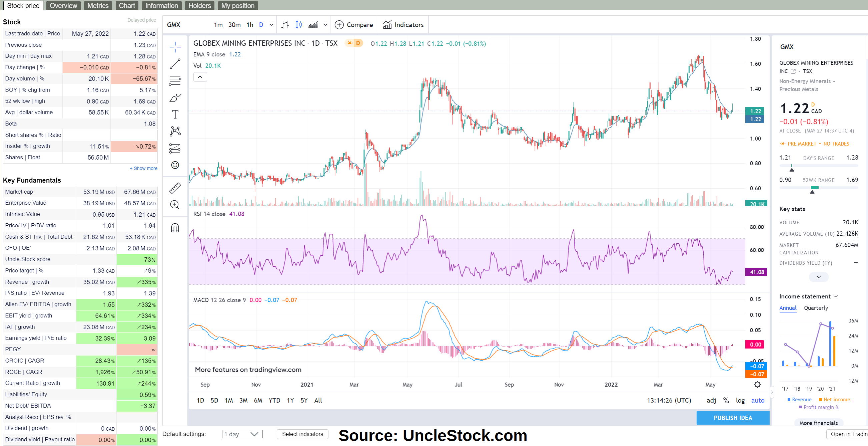Click the Select indicators button
This screenshot has height=446, width=868.
click(302, 434)
